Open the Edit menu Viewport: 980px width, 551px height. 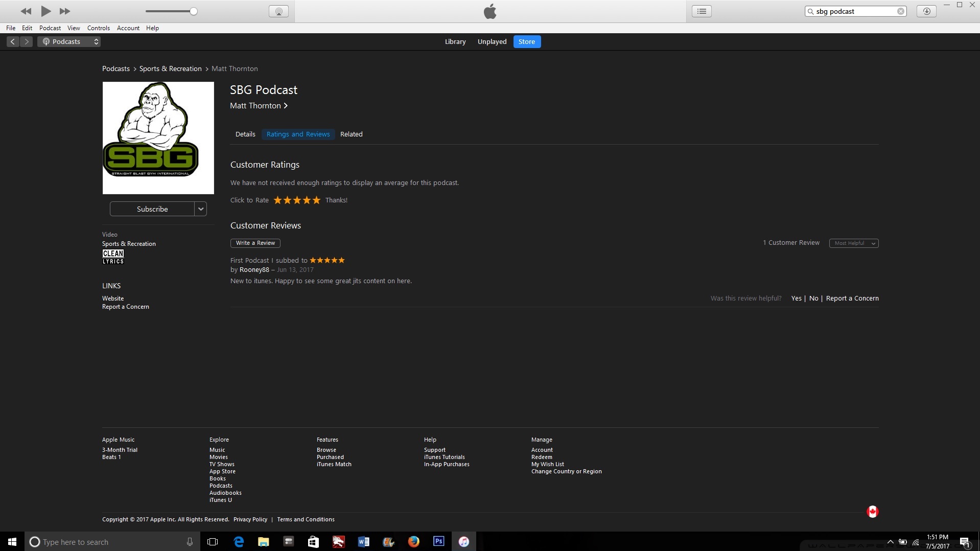[27, 28]
